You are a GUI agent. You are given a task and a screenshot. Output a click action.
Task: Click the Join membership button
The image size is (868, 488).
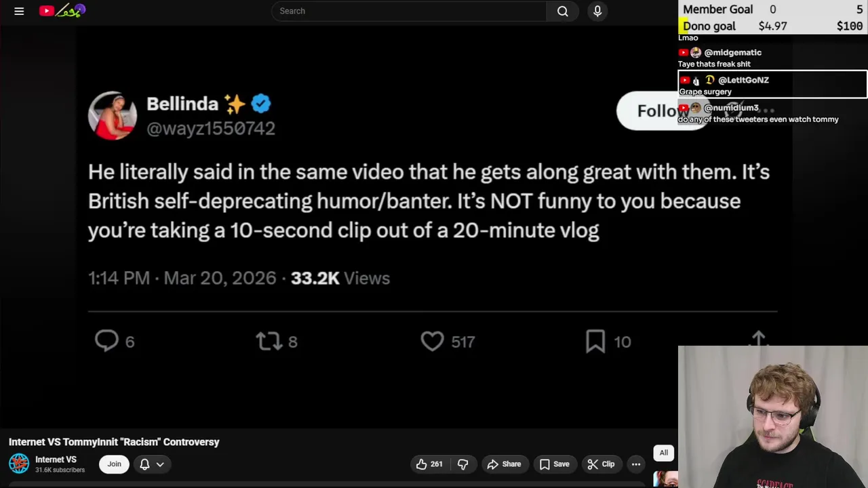114,464
